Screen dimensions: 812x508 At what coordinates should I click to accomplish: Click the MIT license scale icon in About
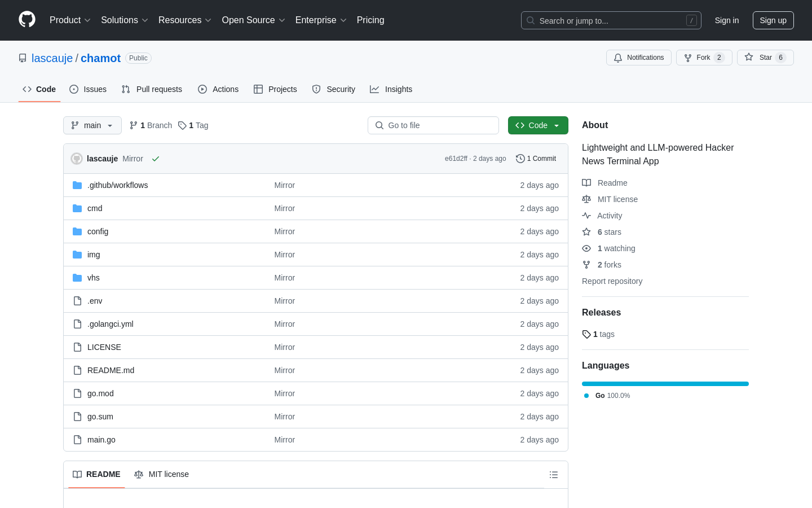586,199
